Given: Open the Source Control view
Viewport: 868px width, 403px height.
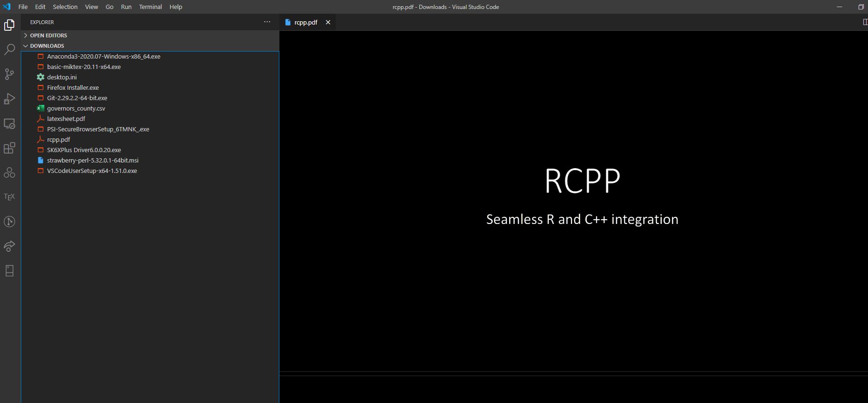Looking at the screenshot, I should point(9,74).
